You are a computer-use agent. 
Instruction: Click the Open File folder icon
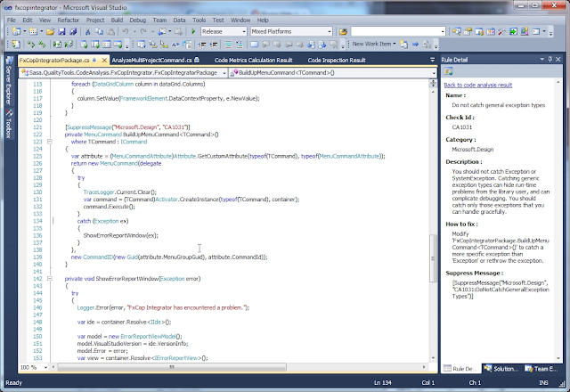click(50, 32)
